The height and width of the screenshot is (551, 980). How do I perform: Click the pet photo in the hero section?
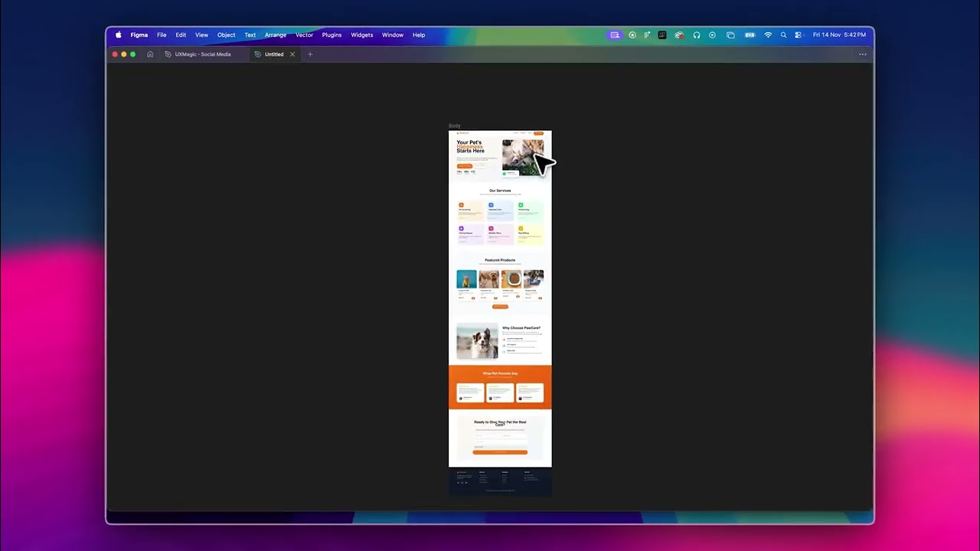(523, 157)
